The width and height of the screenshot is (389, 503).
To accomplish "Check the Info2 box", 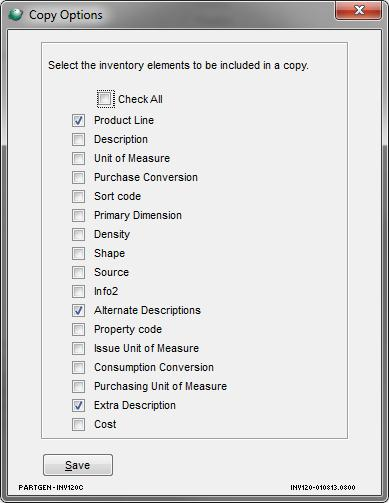I will 78,291.
